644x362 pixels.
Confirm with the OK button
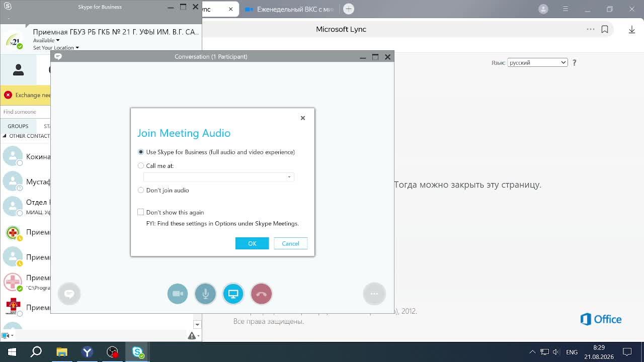252,243
